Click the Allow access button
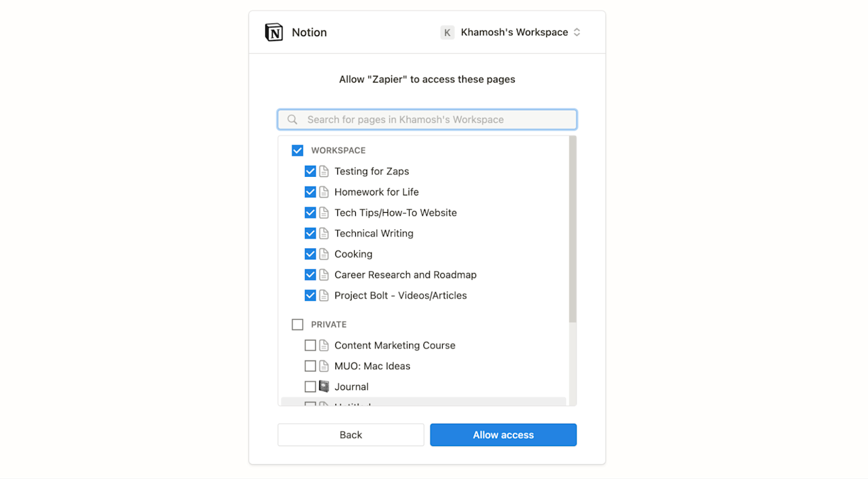 point(503,435)
